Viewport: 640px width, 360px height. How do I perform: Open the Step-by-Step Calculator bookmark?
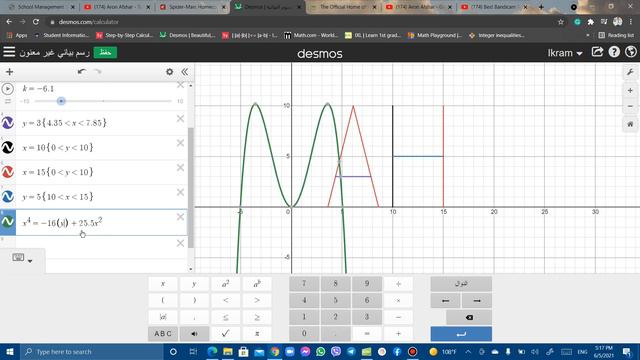click(124, 36)
